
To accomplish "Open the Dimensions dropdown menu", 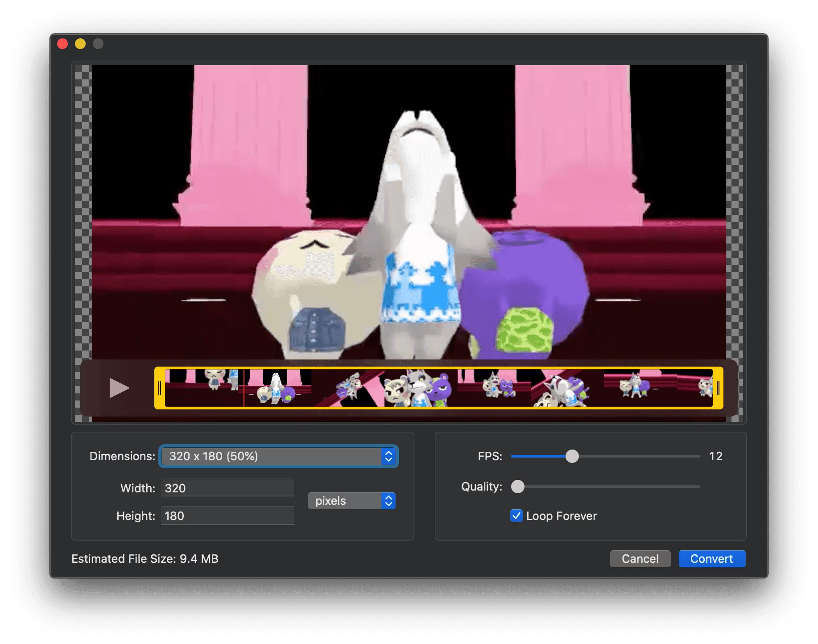I will (x=278, y=456).
